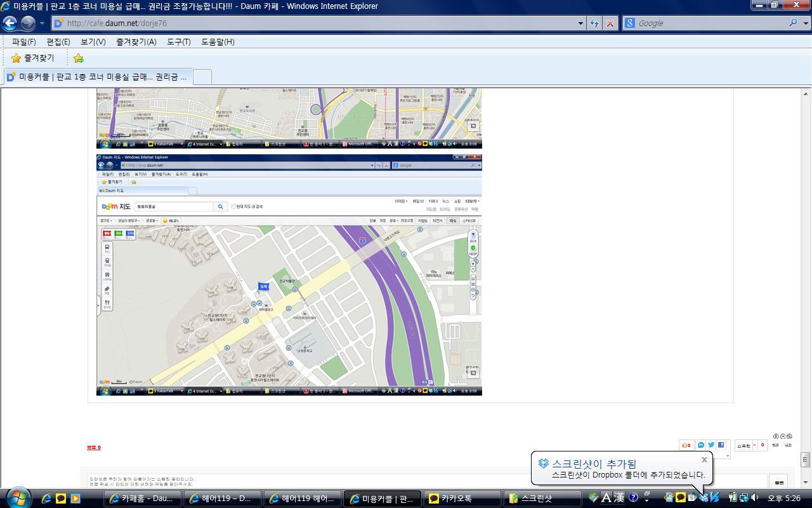Open the 스크린샷 folder taskbar button
The width and height of the screenshot is (812, 508).
point(542,498)
